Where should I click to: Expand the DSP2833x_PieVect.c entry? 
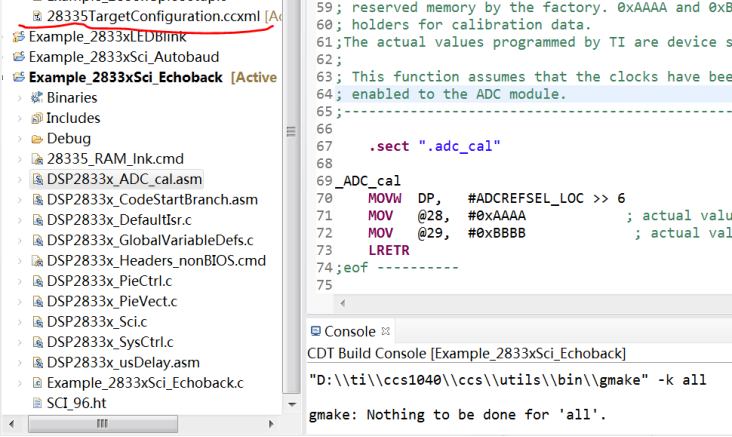click(x=20, y=302)
